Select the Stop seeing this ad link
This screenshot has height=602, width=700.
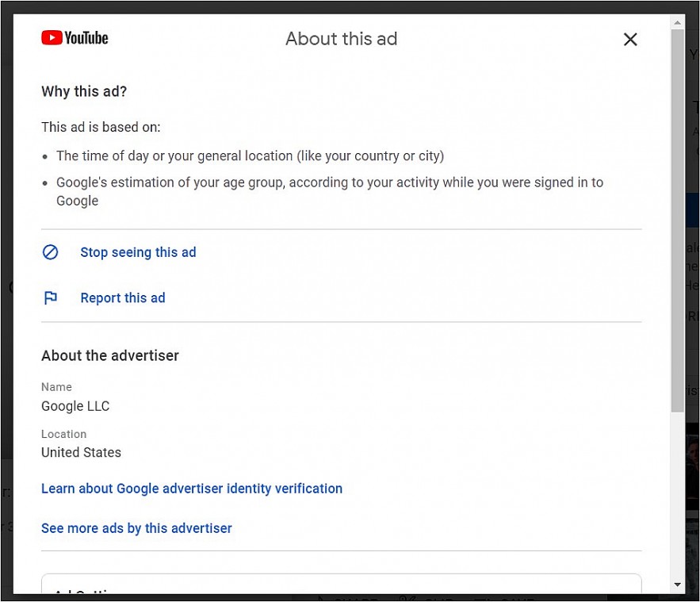[138, 252]
